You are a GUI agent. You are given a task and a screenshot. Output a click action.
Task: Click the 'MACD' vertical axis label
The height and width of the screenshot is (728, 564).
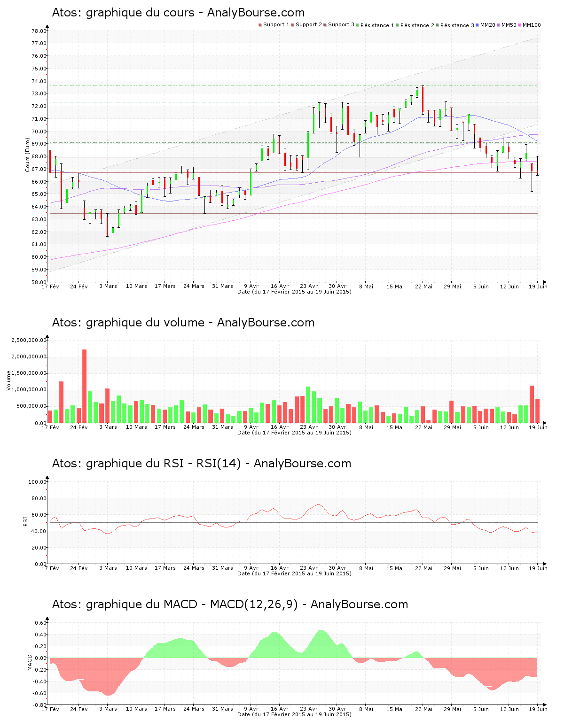point(30,663)
